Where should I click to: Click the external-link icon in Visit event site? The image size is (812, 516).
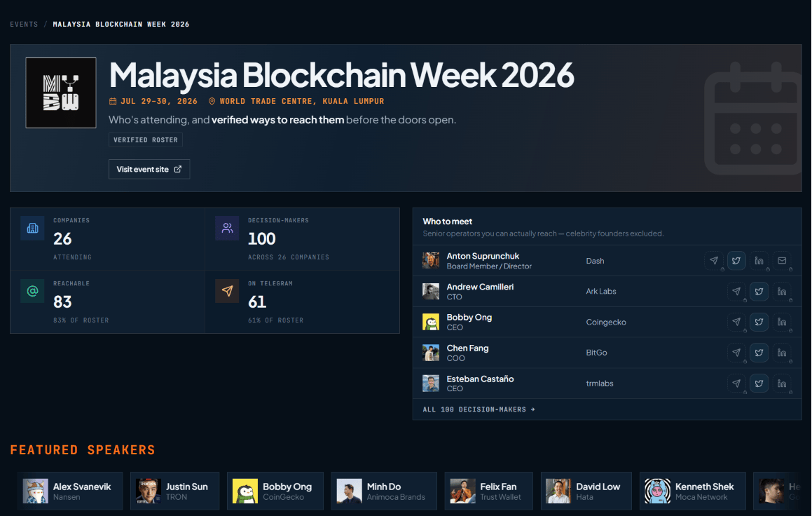pos(178,170)
